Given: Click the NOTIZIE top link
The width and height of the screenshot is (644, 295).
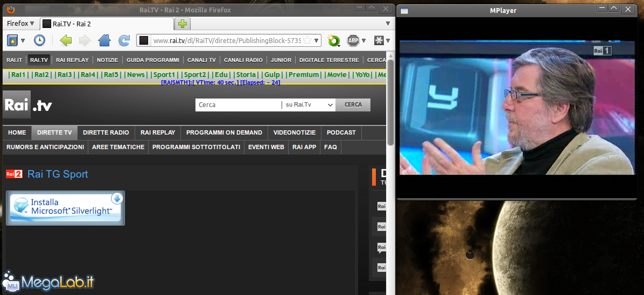Looking at the screenshot, I should point(108,60).
